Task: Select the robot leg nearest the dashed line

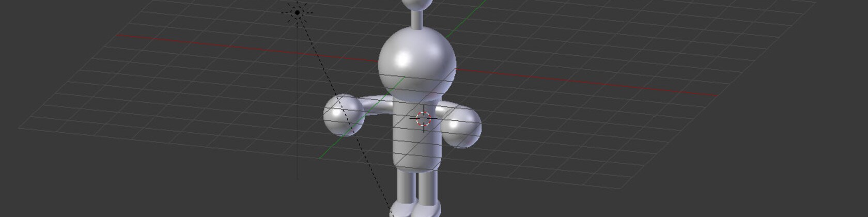Action: pyautogui.click(x=406, y=187)
